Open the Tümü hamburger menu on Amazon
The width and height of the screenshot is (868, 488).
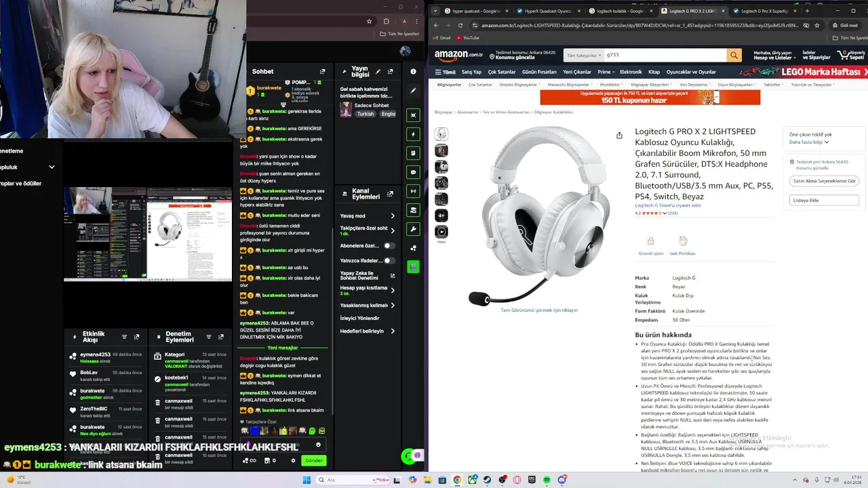pyautogui.click(x=445, y=72)
